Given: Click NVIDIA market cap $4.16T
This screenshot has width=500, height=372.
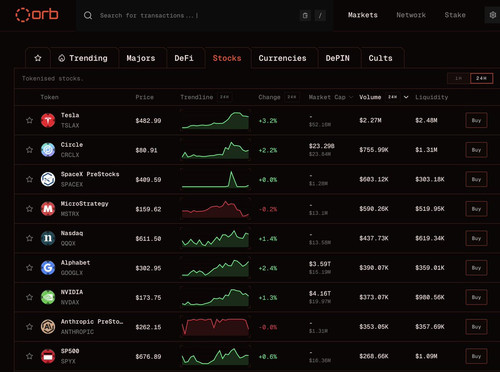Looking at the screenshot, I should 320,293.
